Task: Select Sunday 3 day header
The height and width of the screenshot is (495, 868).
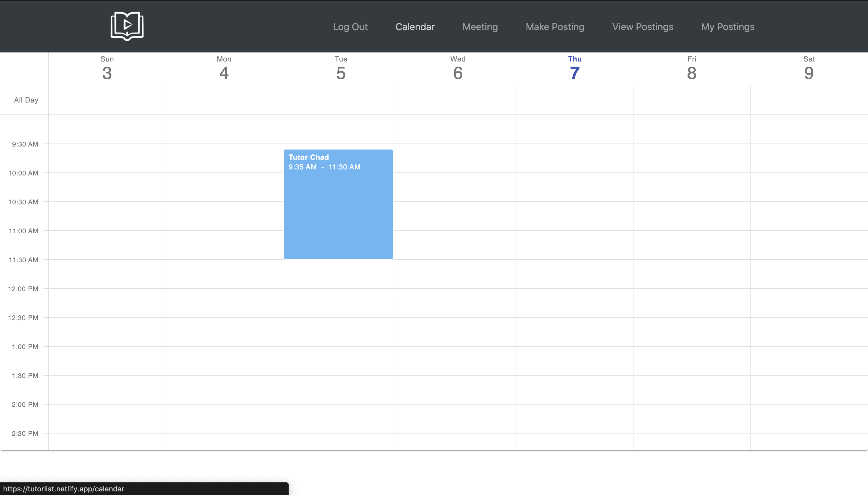Action: [107, 69]
